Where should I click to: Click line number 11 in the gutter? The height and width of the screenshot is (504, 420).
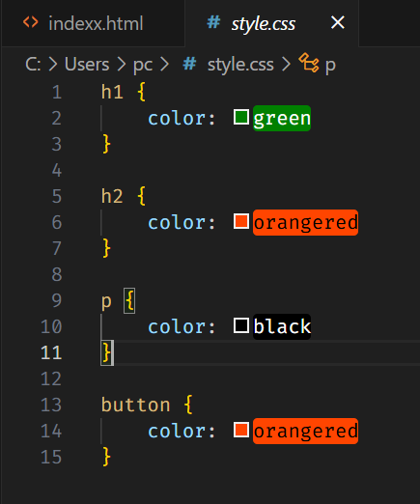pyautogui.click(x=51, y=352)
